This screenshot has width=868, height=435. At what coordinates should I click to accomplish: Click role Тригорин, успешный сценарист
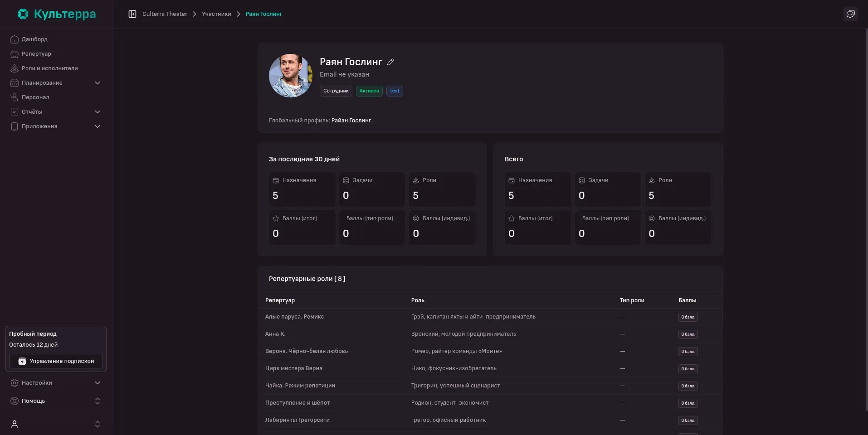455,386
